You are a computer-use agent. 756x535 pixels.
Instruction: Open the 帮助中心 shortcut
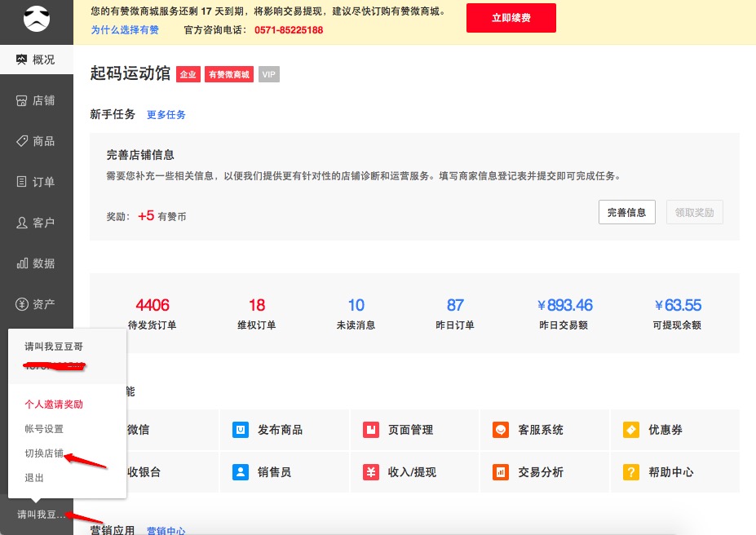tap(675, 472)
